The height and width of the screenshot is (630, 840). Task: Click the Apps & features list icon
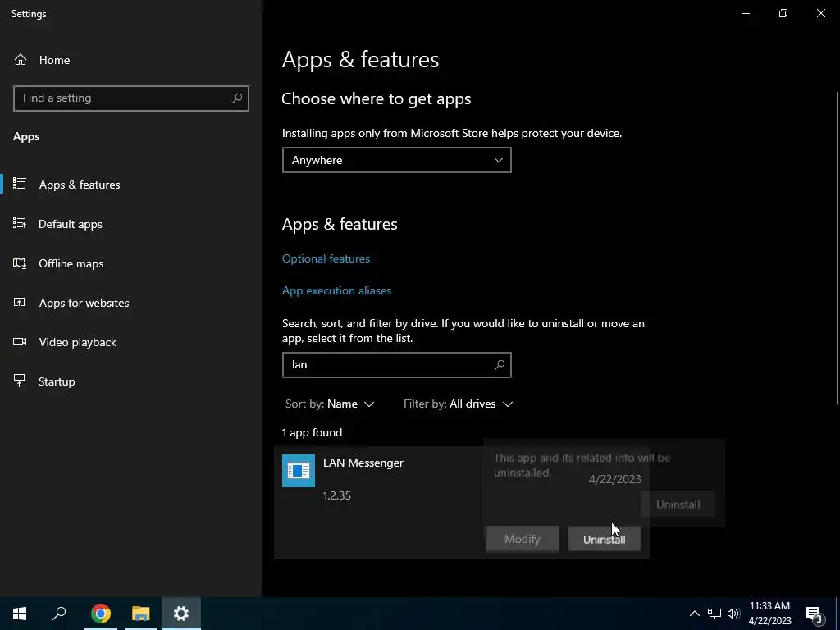(x=20, y=184)
